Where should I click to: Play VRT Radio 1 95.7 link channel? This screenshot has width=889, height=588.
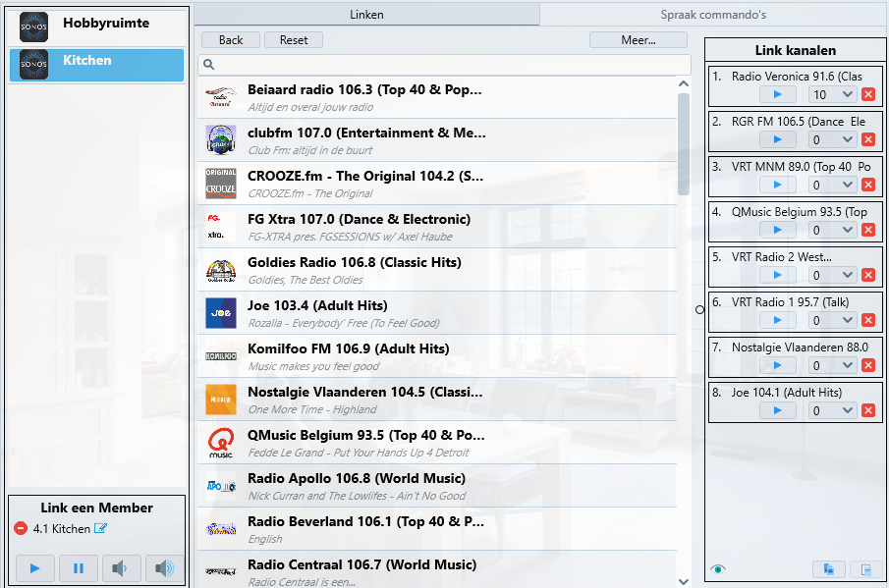(777, 321)
